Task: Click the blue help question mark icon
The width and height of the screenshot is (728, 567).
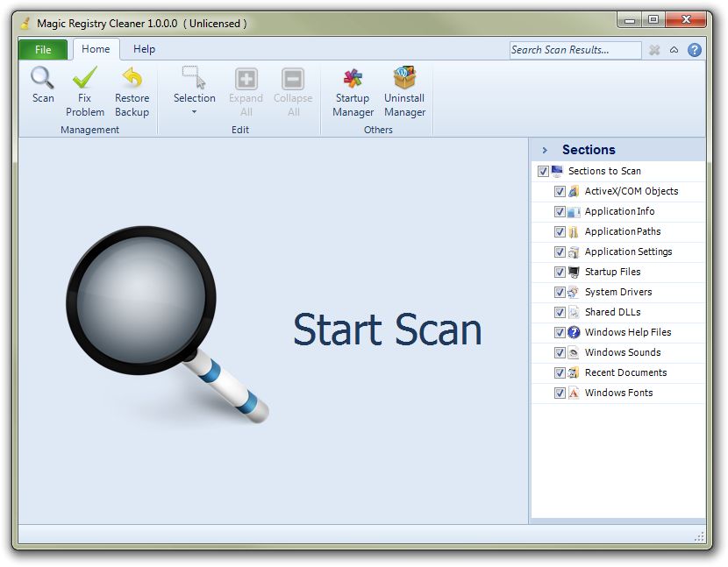Action: 694,50
